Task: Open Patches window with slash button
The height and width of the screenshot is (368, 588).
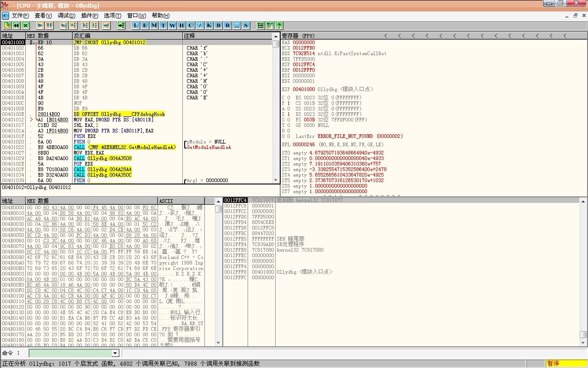Action: [200, 25]
